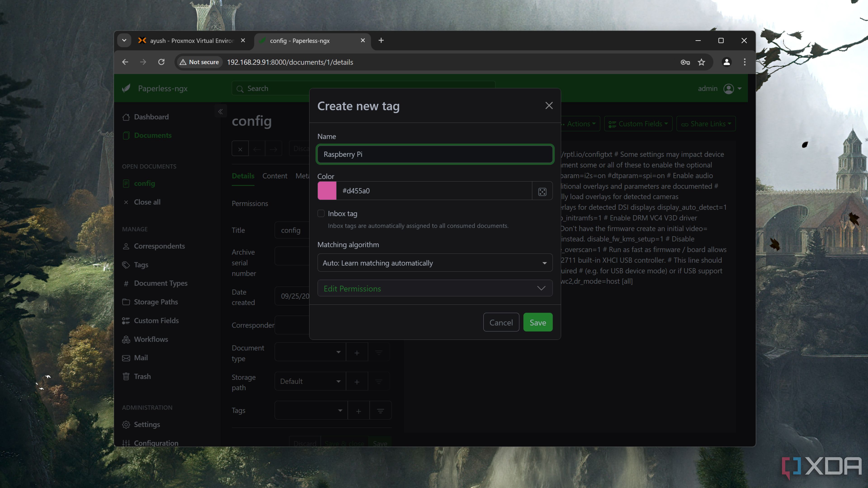The width and height of the screenshot is (868, 488).
Task: Go to next document arrow
Action: click(273, 148)
